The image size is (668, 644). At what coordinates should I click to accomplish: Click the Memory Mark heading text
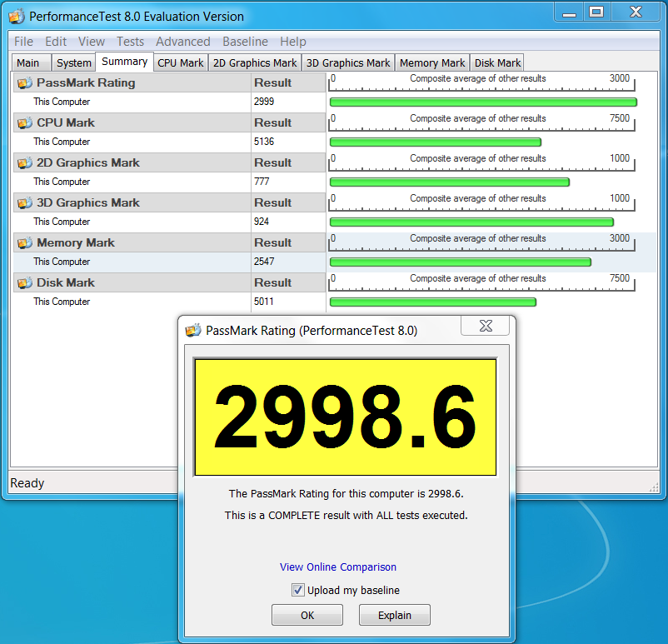pyautogui.click(x=76, y=243)
